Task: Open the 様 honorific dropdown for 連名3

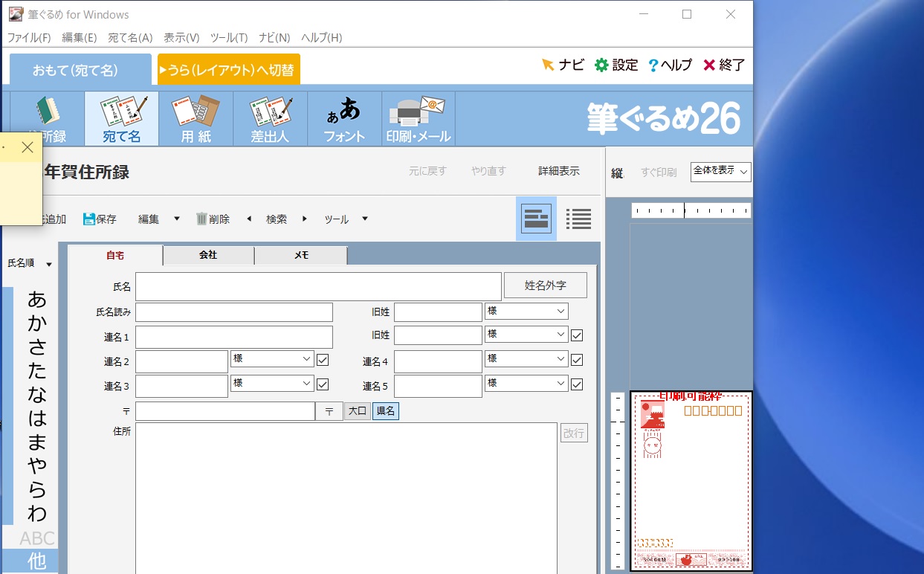Action: click(272, 384)
